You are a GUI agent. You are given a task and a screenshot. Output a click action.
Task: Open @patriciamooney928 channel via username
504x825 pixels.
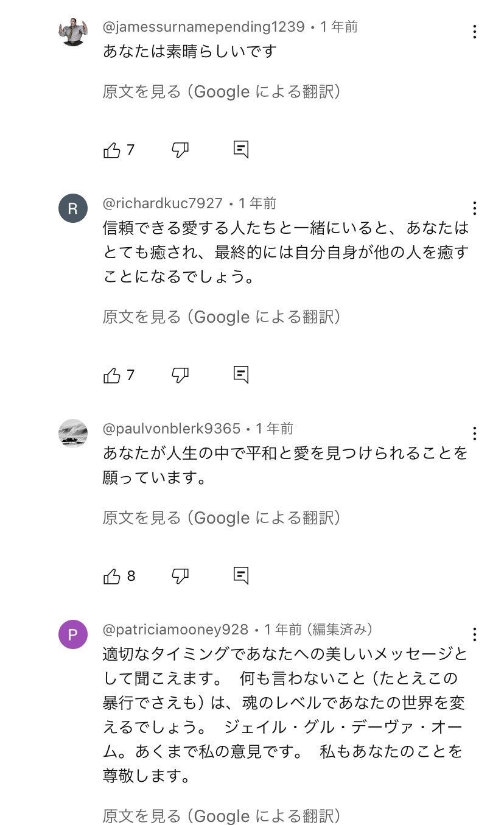175,630
